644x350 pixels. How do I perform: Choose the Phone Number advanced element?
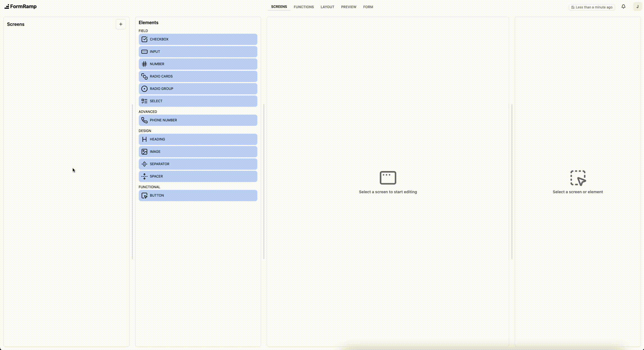click(198, 120)
